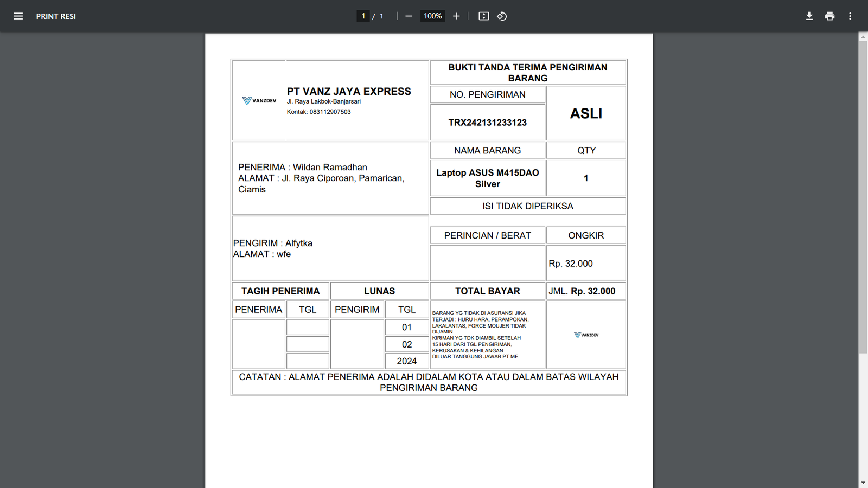Click the TRX242131233123 tracking number
Screen dimensions: 868x488
click(x=487, y=123)
